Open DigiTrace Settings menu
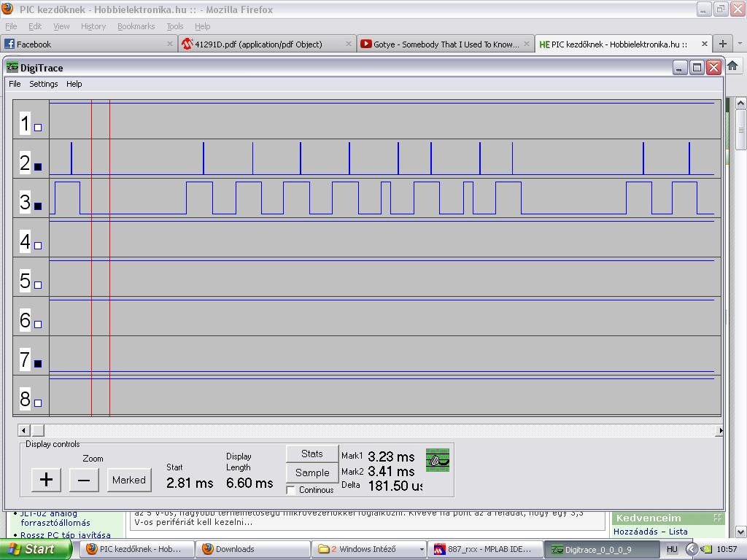 (43, 84)
